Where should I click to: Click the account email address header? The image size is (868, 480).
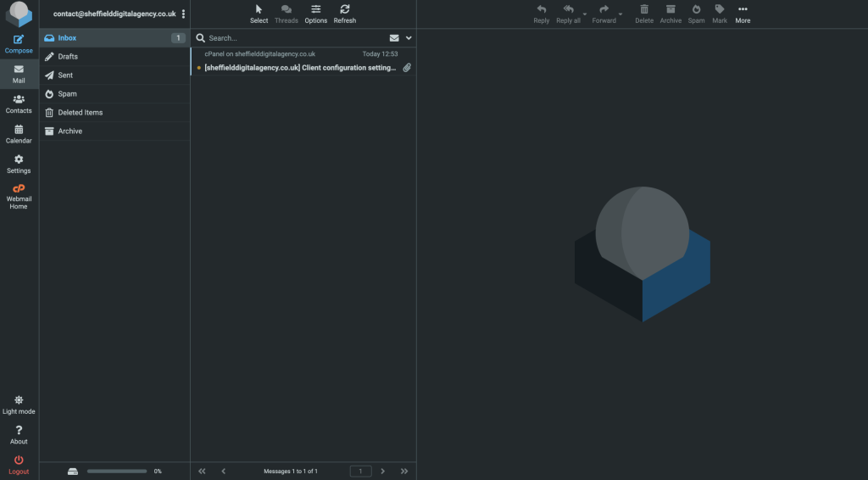[x=114, y=14]
